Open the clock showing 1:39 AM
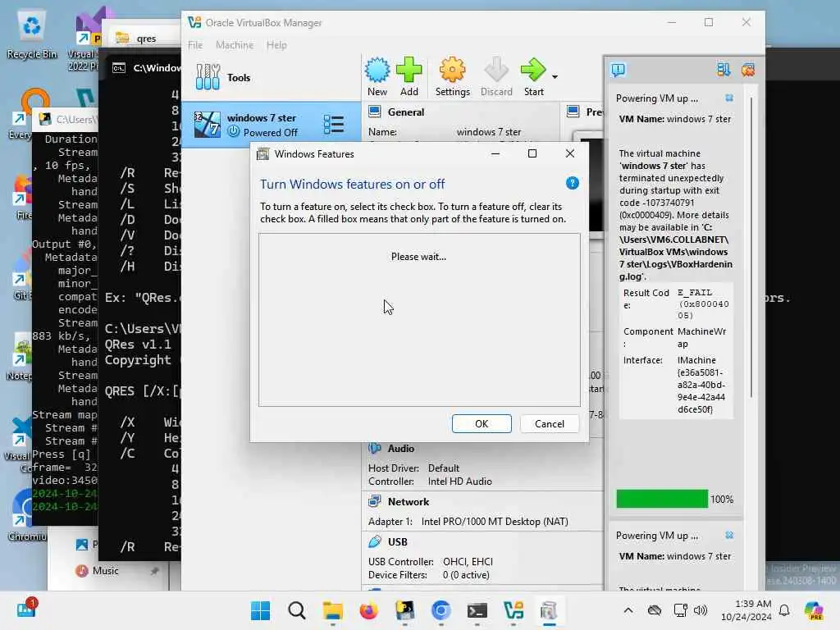Screen dimensions: 840x630 point(746,610)
